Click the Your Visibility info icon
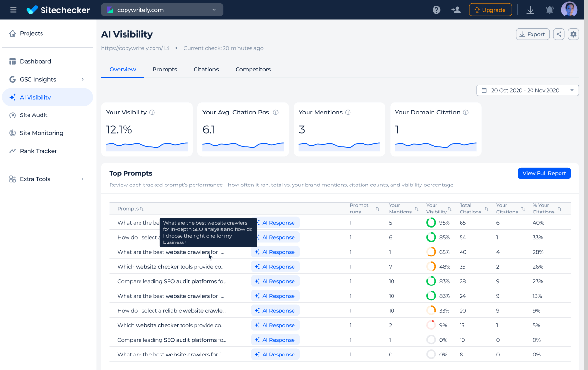The height and width of the screenshot is (370, 588). (152, 112)
